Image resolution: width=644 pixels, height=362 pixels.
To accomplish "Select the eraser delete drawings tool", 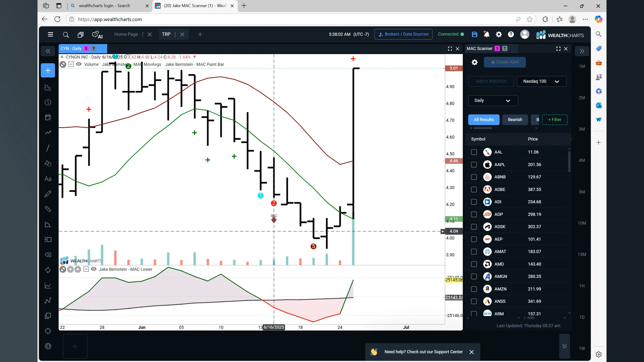I will click(48, 255).
